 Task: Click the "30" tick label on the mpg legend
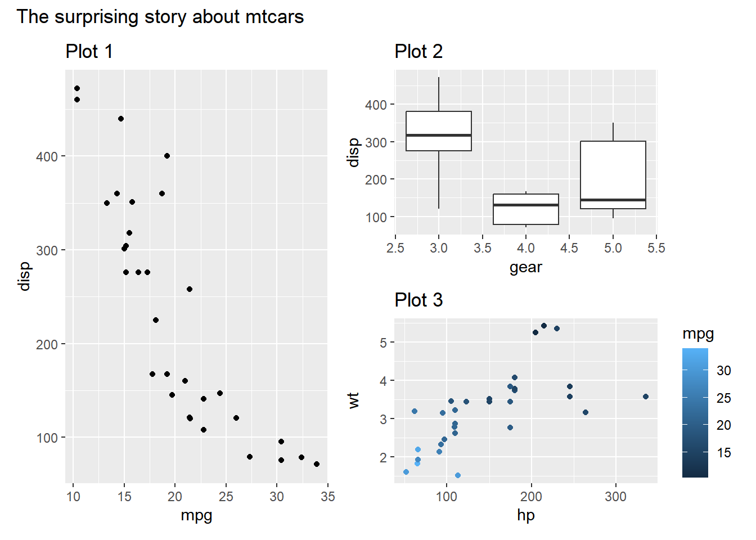coord(724,371)
